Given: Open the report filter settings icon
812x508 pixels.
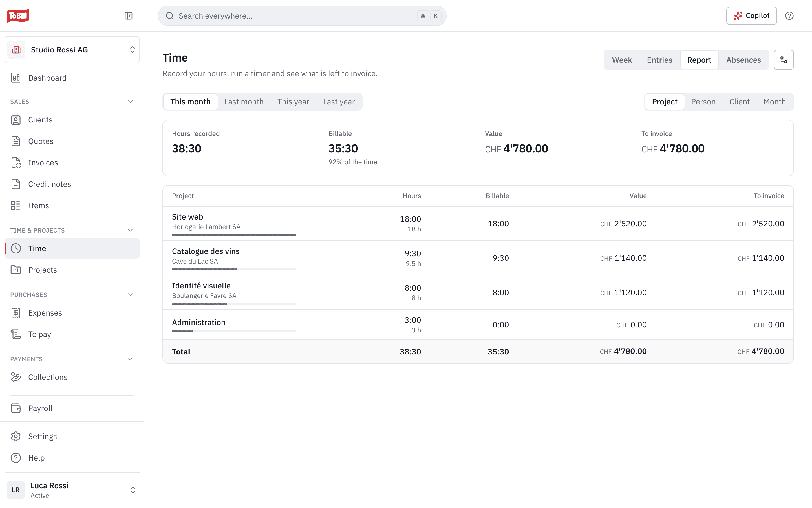Looking at the screenshot, I should coord(784,60).
